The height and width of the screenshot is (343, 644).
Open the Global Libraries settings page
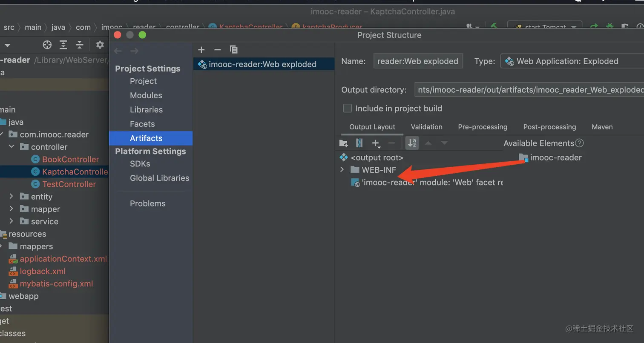point(159,178)
